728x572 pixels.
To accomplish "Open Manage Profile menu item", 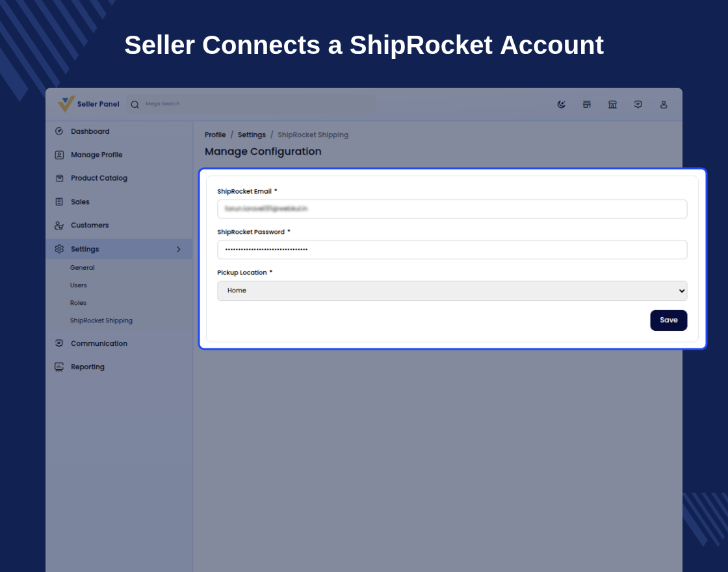I will pos(97,155).
